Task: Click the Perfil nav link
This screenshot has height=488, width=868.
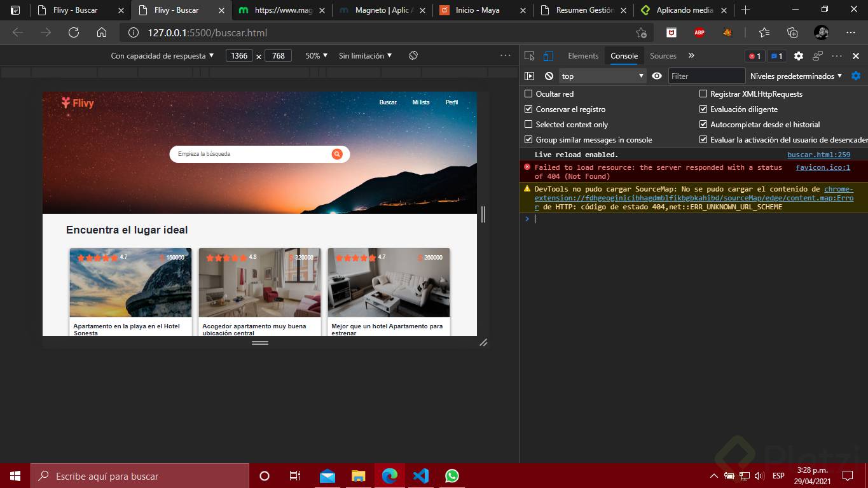Action: pyautogui.click(x=451, y=102)
